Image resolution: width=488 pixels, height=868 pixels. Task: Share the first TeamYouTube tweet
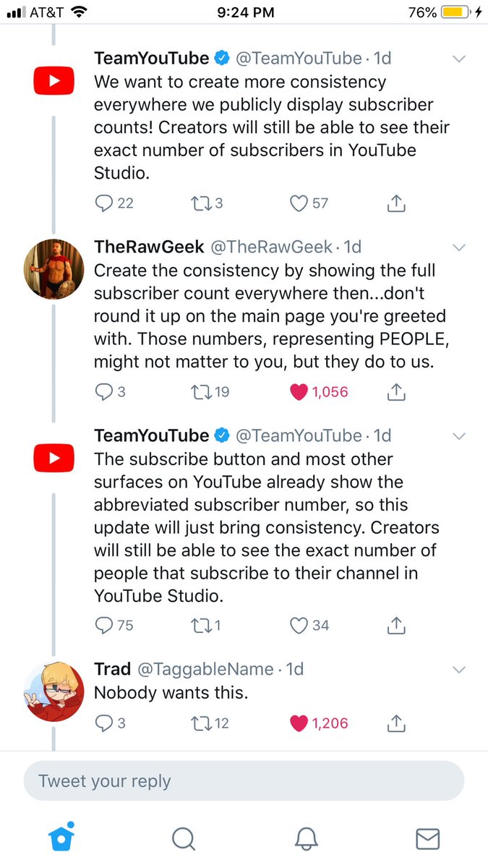[x=395, y=204]
